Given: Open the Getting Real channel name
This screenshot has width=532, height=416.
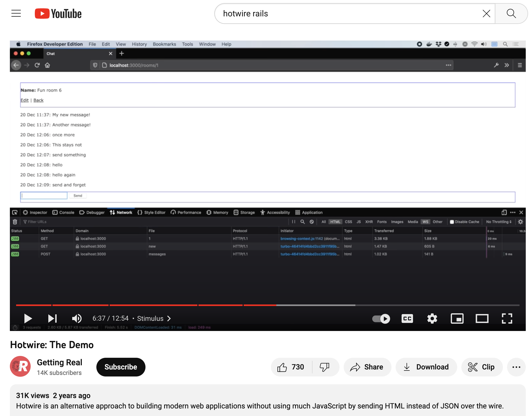Looking at the screenshot, I should click(59, 362).
